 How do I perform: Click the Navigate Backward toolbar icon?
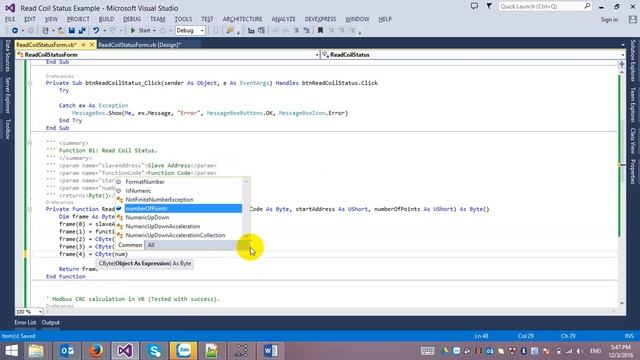pos(15,31)
